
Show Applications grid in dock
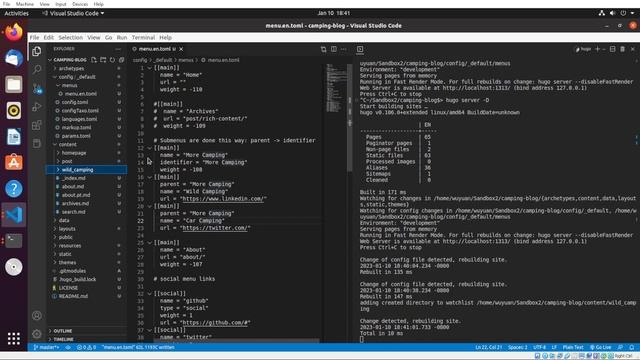click(x=14, y=338)
